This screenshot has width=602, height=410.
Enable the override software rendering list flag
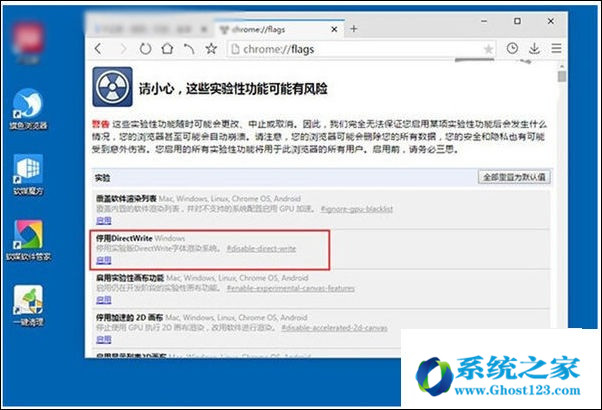[x=104, y=221]
